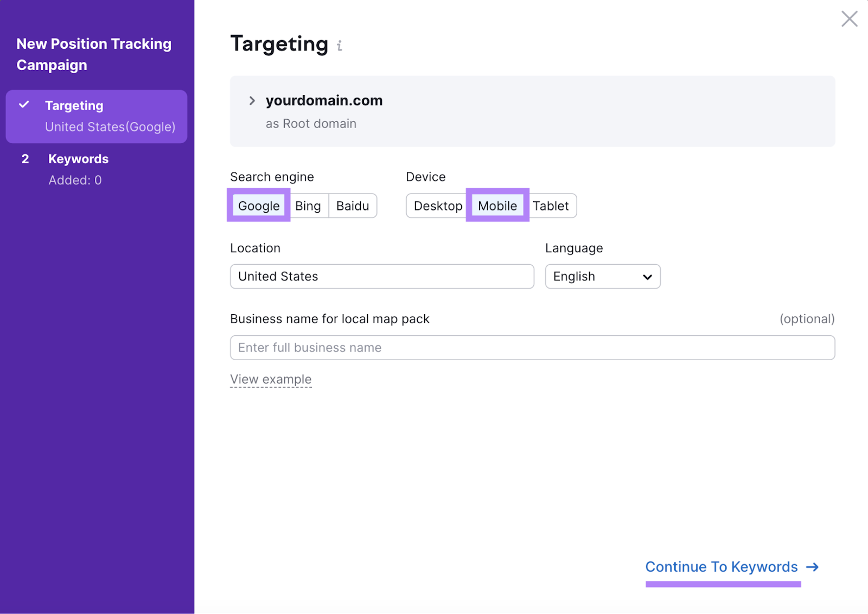
Task: Open the View example link
Action: point(271,380)
